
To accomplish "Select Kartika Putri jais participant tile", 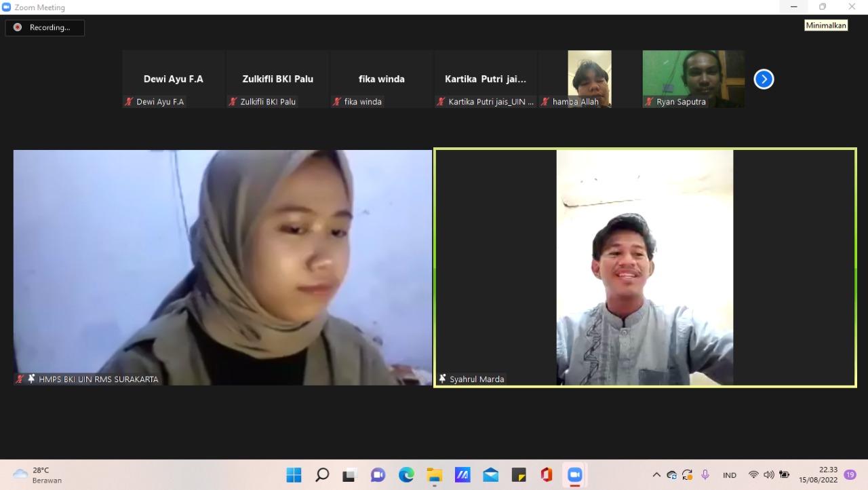I will pos(486,79).
